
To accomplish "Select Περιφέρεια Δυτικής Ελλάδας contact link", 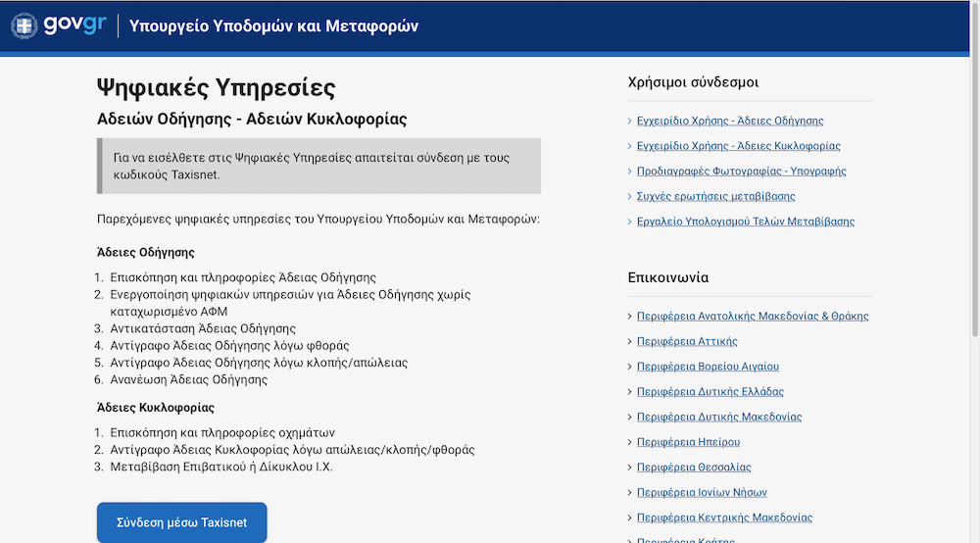I will pos(710,391).
